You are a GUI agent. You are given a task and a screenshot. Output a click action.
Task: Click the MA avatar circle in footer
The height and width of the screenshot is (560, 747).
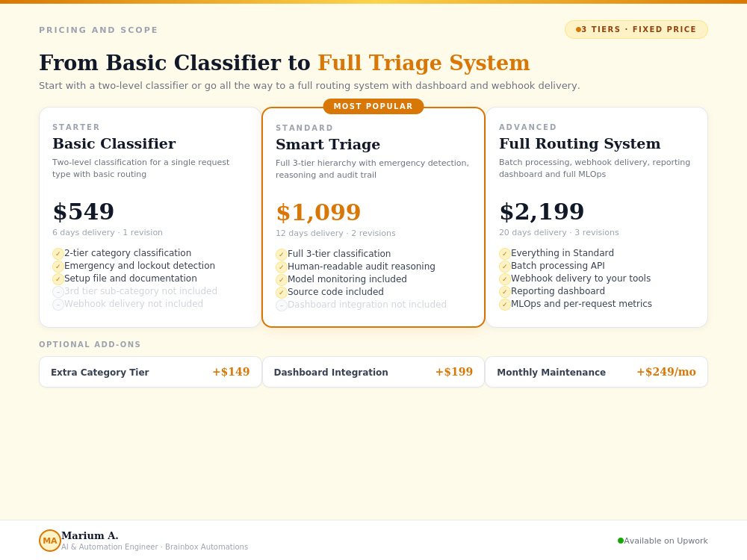[50, 541]
